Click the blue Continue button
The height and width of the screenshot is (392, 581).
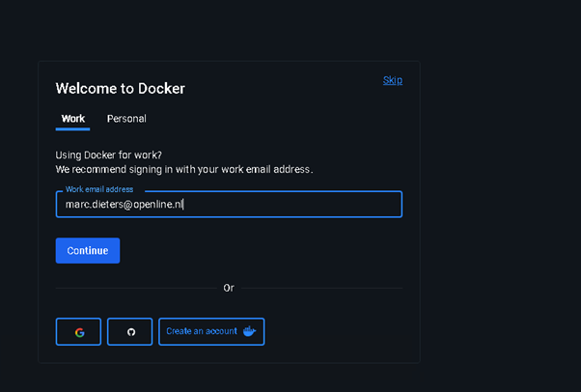click(88, 251)
